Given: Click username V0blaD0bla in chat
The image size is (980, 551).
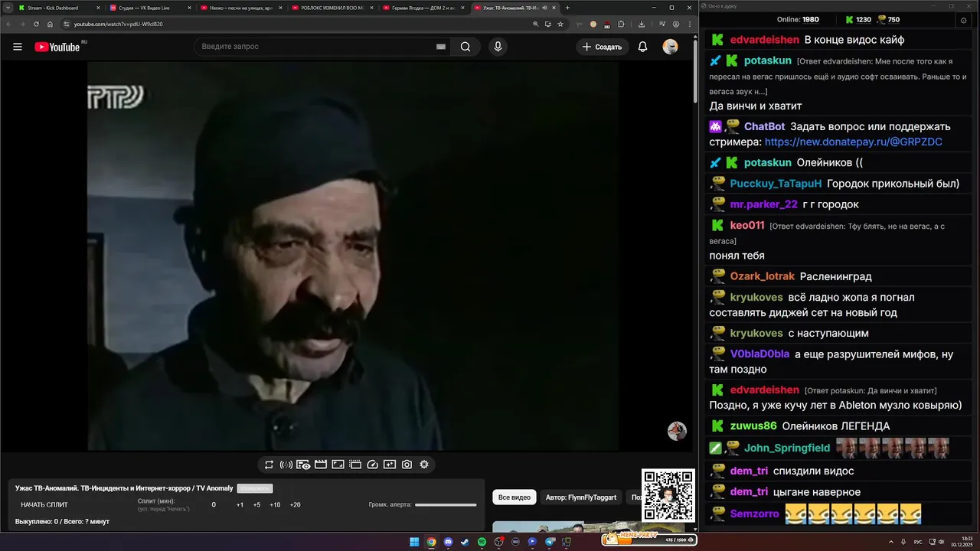Looking at the screenshot, I should coord(759,354).
